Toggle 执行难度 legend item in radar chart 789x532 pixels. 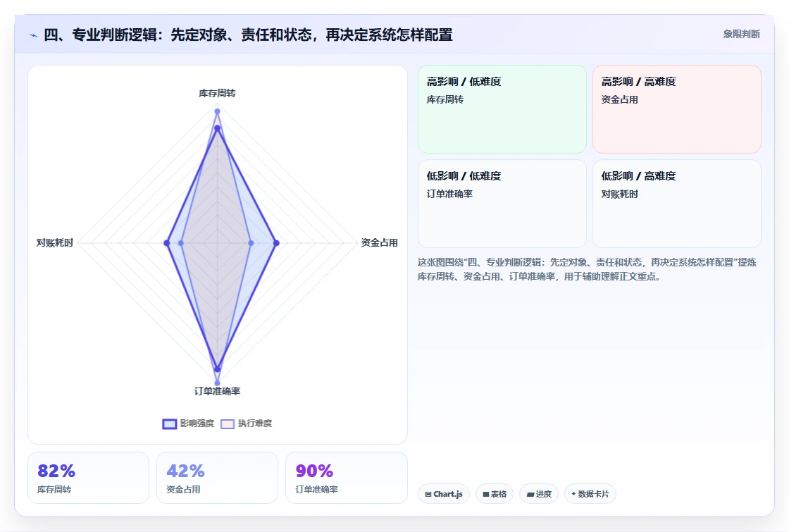pyautogui.click(x=246, y=423)
